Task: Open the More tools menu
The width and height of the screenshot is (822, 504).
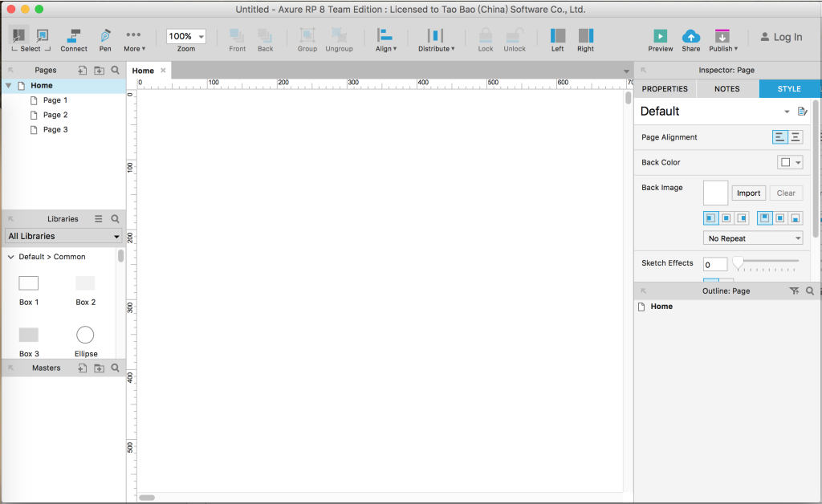Action: (x=134, y=40)
